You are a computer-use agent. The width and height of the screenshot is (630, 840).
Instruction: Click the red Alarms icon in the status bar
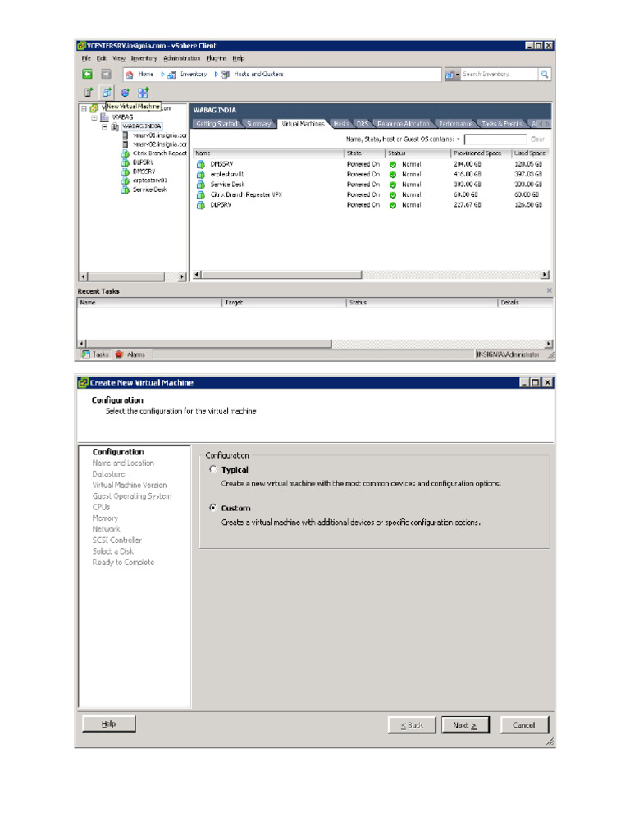pyautogui.click(x=119, y=354)
